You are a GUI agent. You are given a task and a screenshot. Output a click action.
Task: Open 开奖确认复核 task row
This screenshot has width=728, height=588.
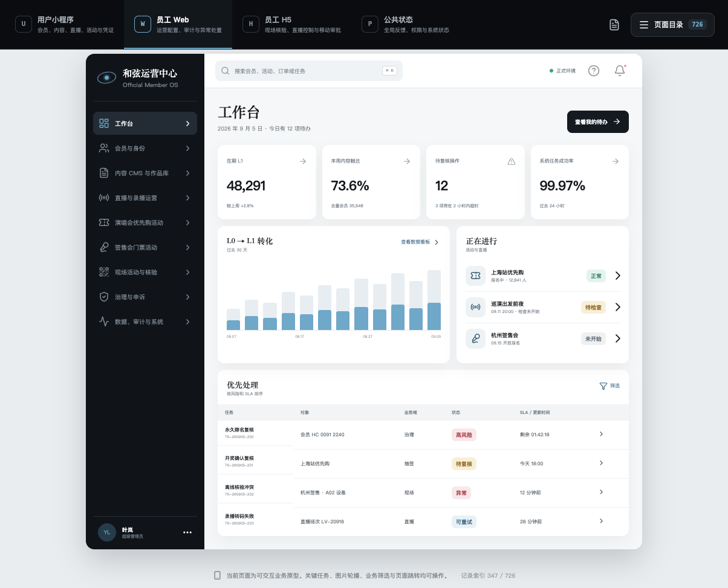pos(423,464)
